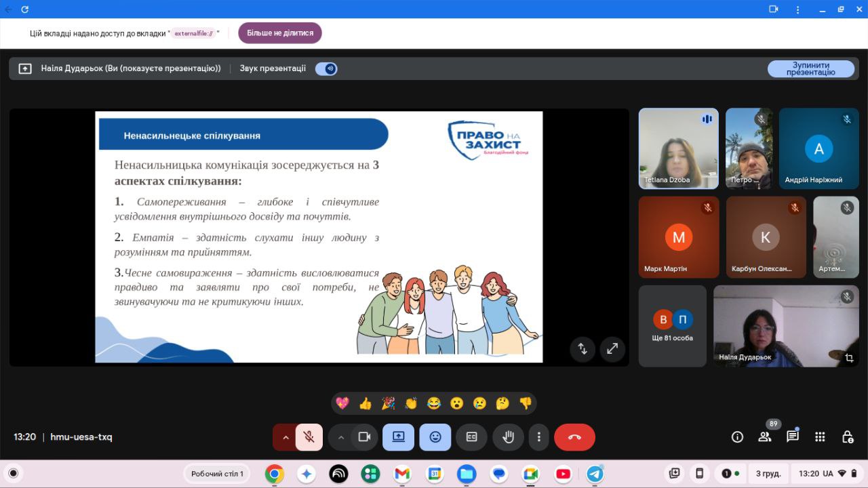
Task: Open the 'Ще 81 особа' participants tile
Action: point(672,326)
